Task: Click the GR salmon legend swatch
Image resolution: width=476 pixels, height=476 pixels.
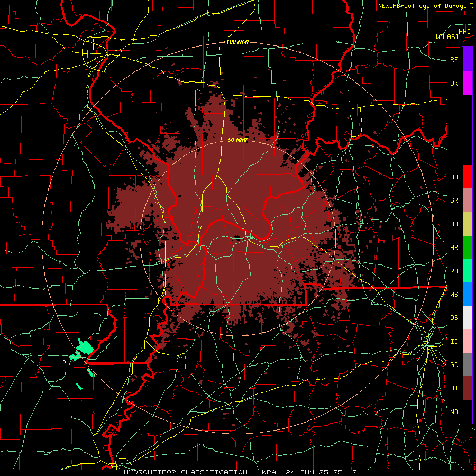Action: [467, 200]
